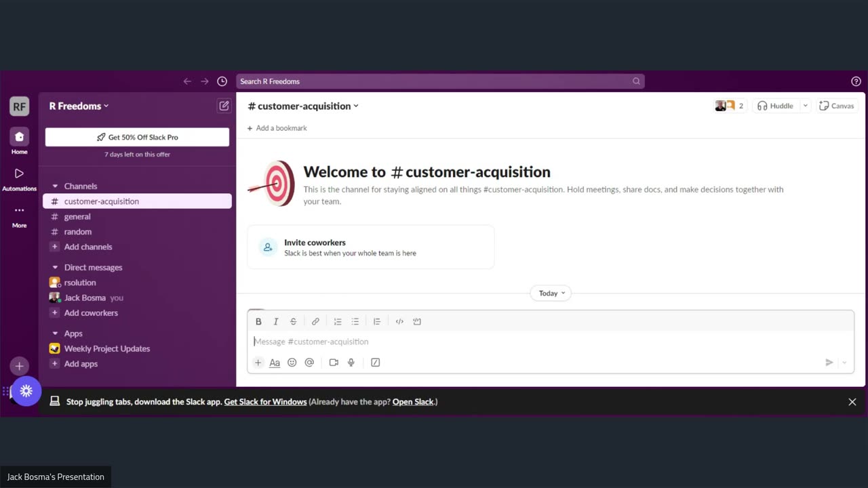Click the purple floating sun-shaped button
Image resolution: width=868 pixels, height=488 pixels.
coord(26,391)
